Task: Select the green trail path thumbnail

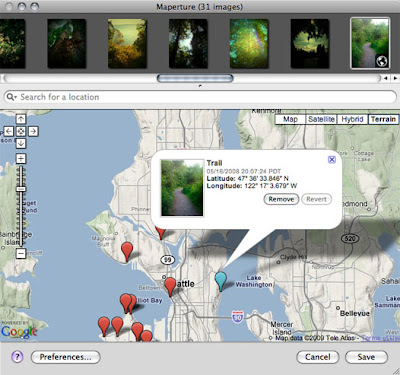Action: click(x=370, y=43)
